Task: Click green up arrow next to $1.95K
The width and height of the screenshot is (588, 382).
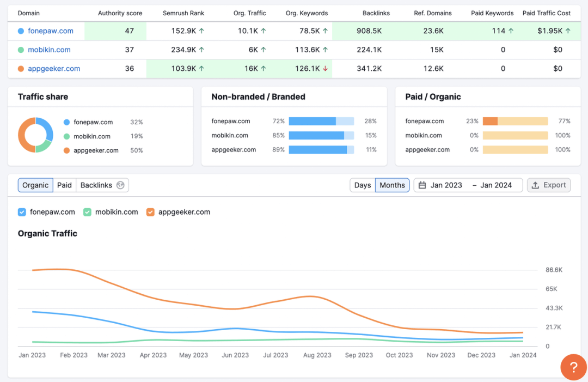Action: (x=568, y=31)
